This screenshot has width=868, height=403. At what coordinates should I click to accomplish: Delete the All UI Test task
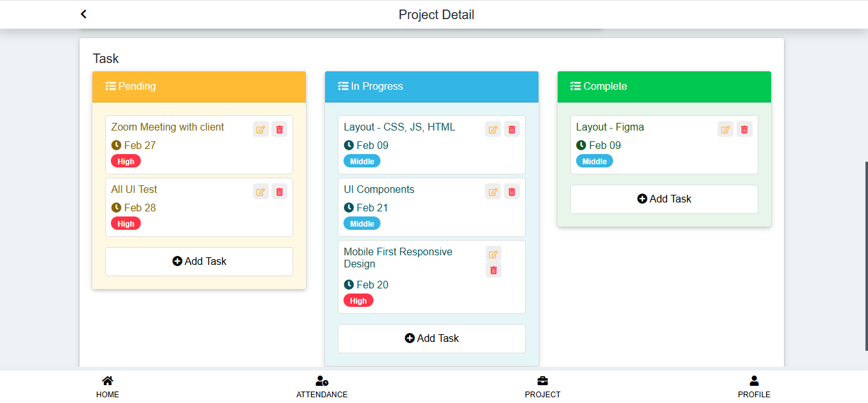click(279, 192)
